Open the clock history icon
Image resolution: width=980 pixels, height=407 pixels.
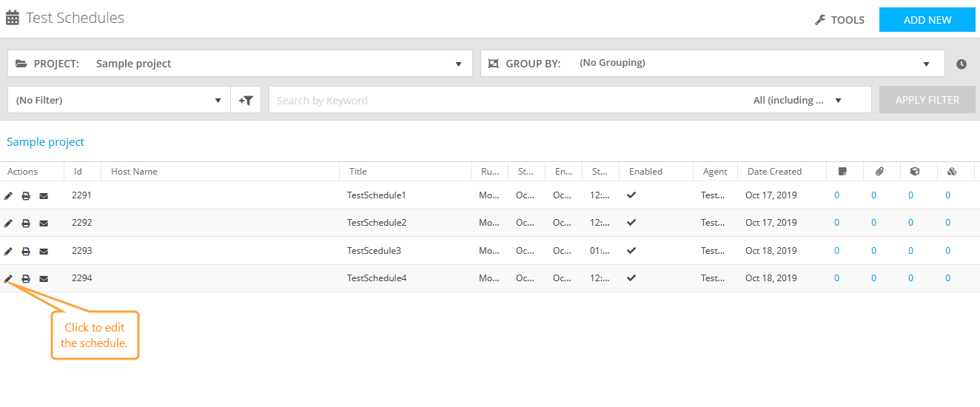pyautogui.click(x=961, y=64)
